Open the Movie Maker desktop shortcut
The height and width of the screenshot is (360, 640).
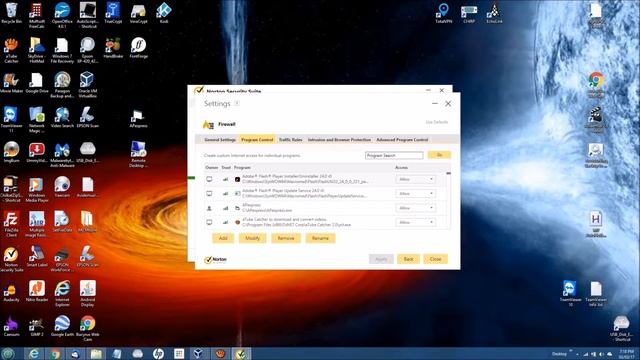[x=11, y=82]
